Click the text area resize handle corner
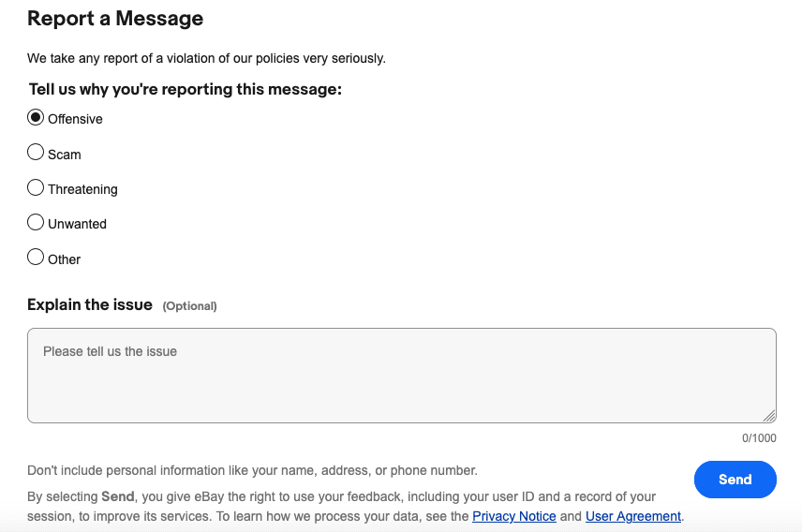The height and width of the screenshot is (532, 802). tap(769, 416)
